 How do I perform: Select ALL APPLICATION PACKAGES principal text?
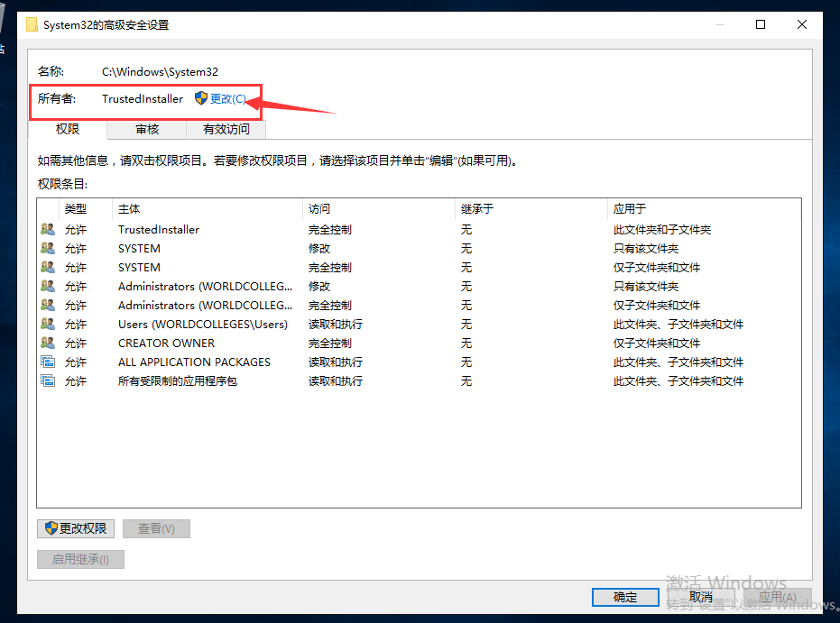tap(194, 362)
